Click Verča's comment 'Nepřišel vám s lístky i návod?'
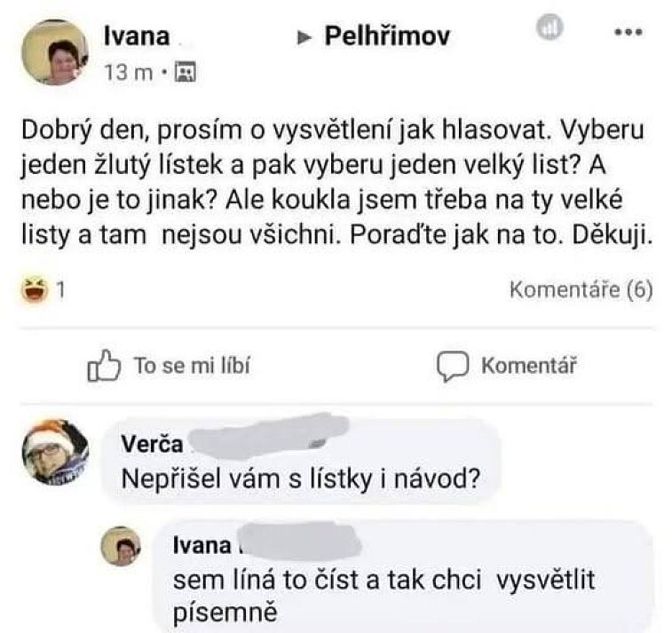Viewport: 672px width, 633px height. point(301,479)
